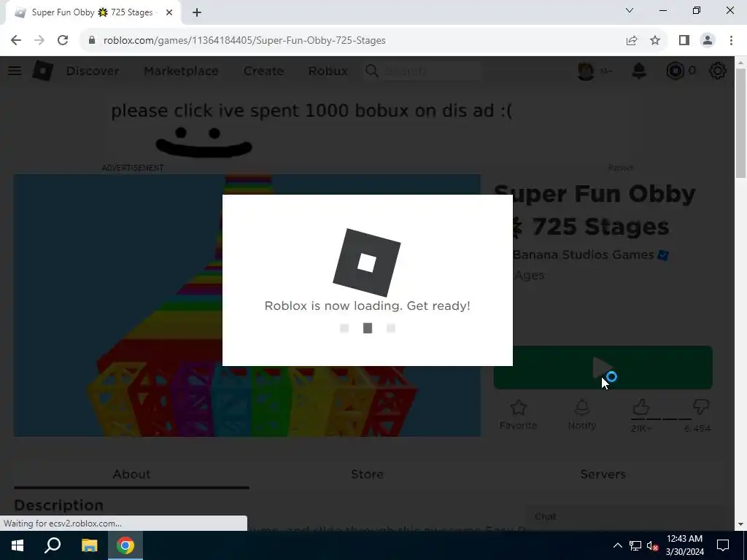Toggle the Chrome side panel
Image resolution: width=747 pixels, height=560 pixels.
click(684, 41)
